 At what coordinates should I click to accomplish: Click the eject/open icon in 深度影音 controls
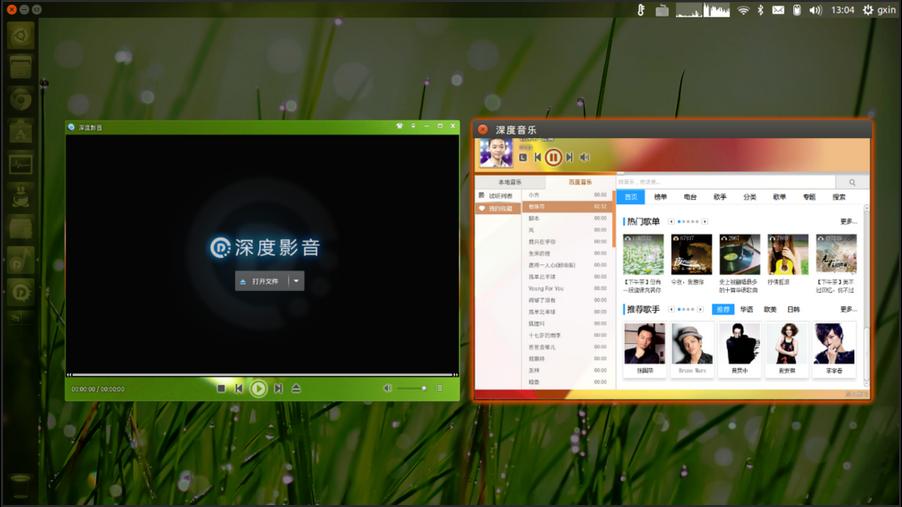[x=296, y=388]
